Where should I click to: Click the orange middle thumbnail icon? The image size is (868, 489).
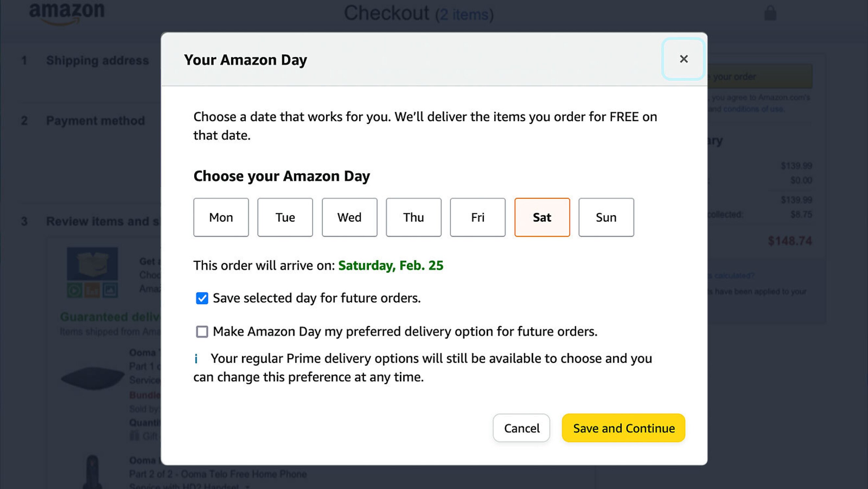pyautogui.click(x=93, y=290)
